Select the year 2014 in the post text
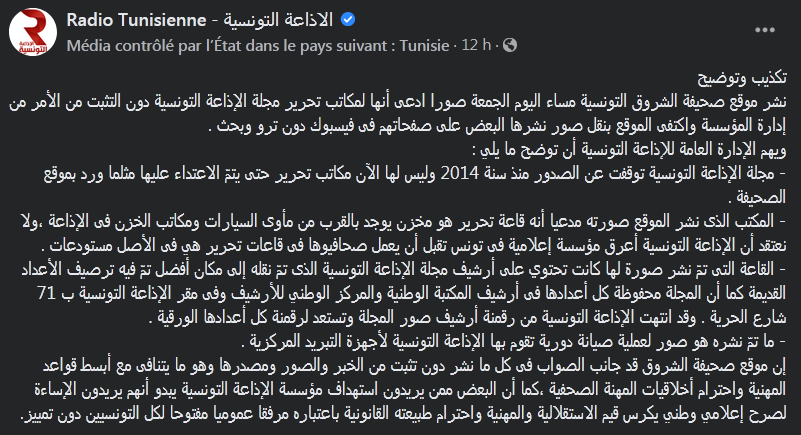 pos(460,174)
